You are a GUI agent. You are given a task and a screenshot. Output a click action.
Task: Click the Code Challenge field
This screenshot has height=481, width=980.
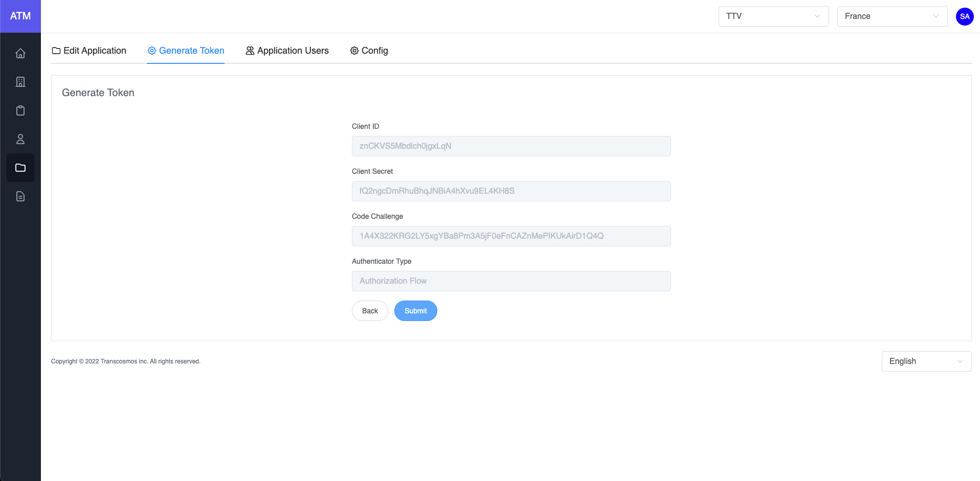[x=511, y=236]
